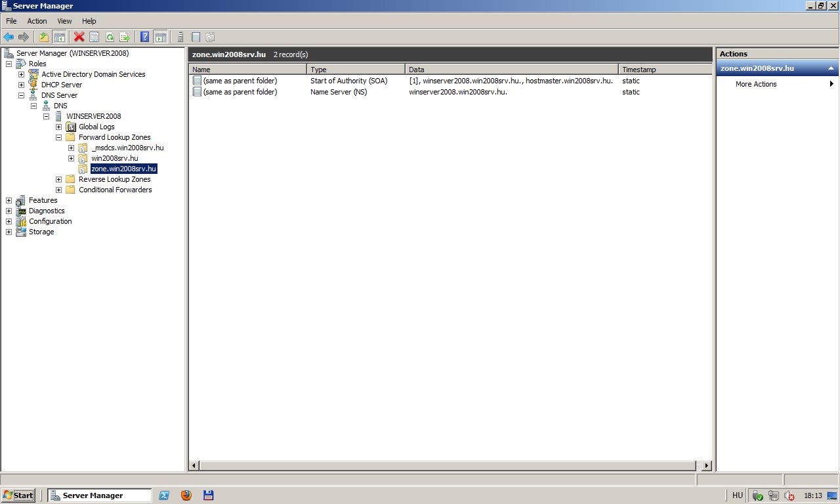Click the Name Server record icon

click(197, 92)
